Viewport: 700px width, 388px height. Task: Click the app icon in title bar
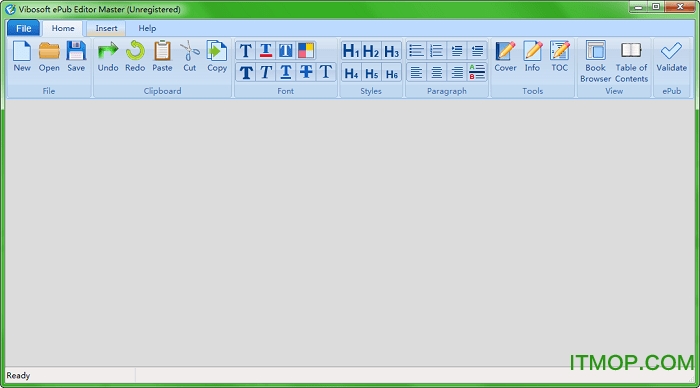click(x=10, y=9)
